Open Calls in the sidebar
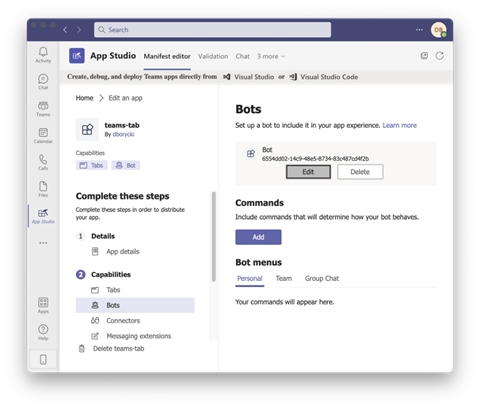This screenshot has width=480, height=408. click(x=43, y=162)
